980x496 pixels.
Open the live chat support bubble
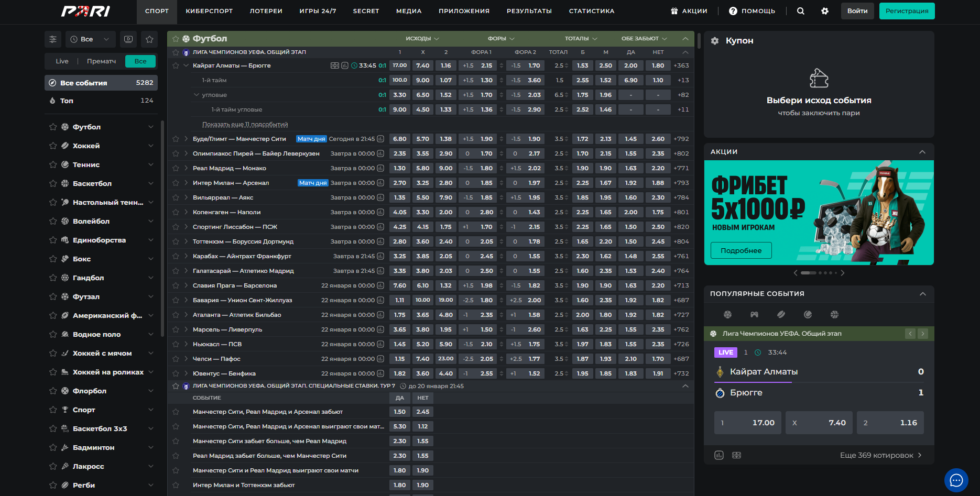(x=956, y=480)
